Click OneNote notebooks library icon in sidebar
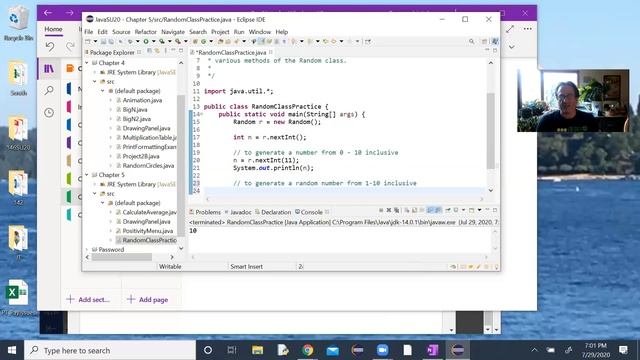Image resolution: width=640 pixels, height=360 pixels. pyautogui.click(x=49, y=69)
